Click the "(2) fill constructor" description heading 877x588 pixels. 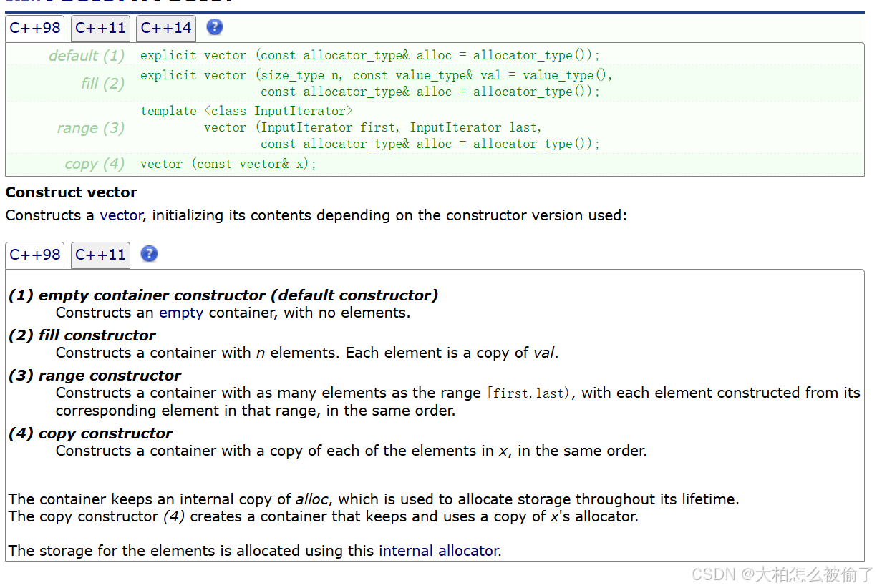pyautogui.click(x=82, y=335)
